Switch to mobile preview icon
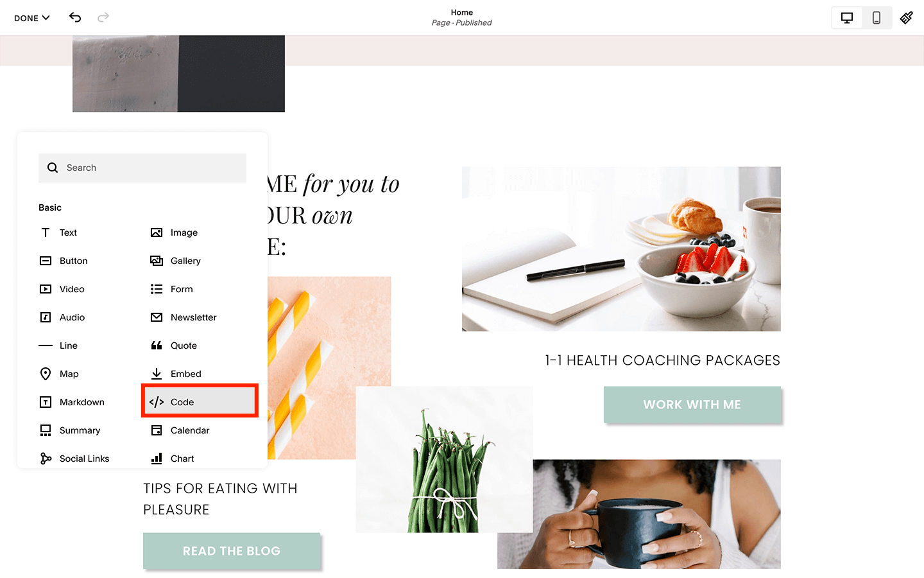 tap(877, 18)
